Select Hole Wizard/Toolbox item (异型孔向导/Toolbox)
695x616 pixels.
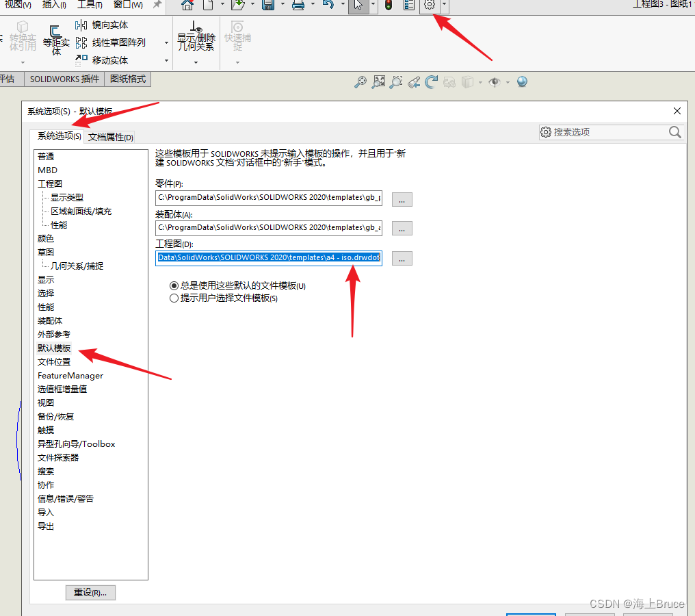[x=76, y=444]
